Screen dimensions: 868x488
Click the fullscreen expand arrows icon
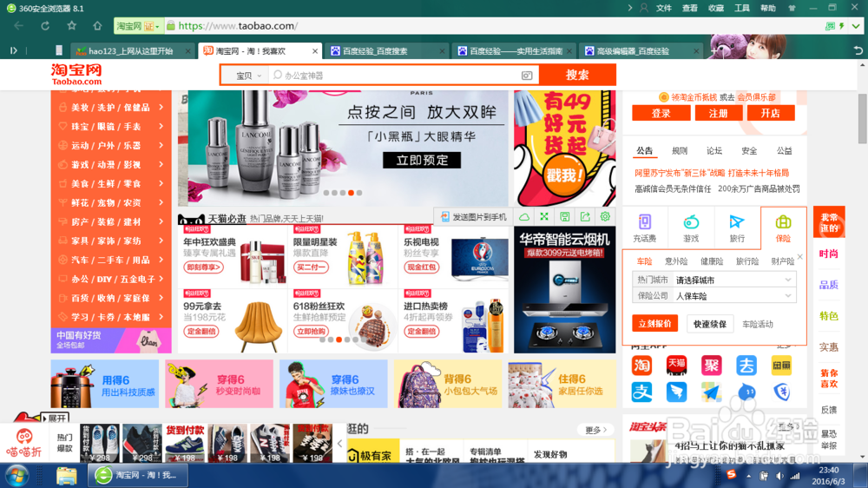[544, 216]
